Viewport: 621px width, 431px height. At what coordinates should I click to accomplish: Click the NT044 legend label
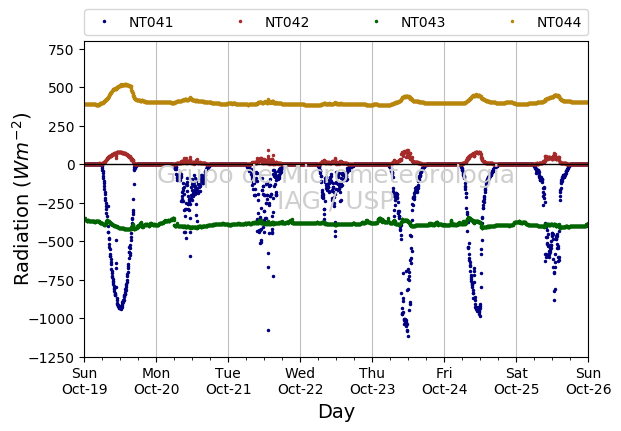click(x=559, y=22)
